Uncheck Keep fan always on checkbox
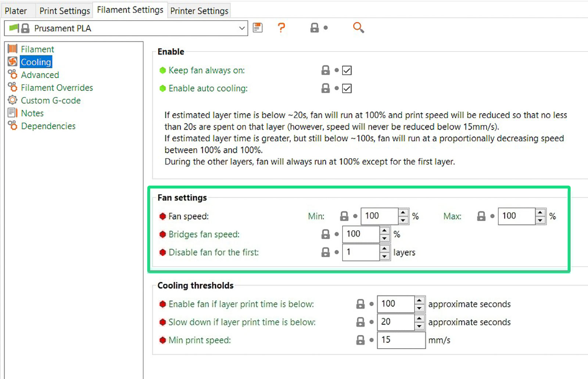This screenshot has height=379, width=588. pos(347,70)
